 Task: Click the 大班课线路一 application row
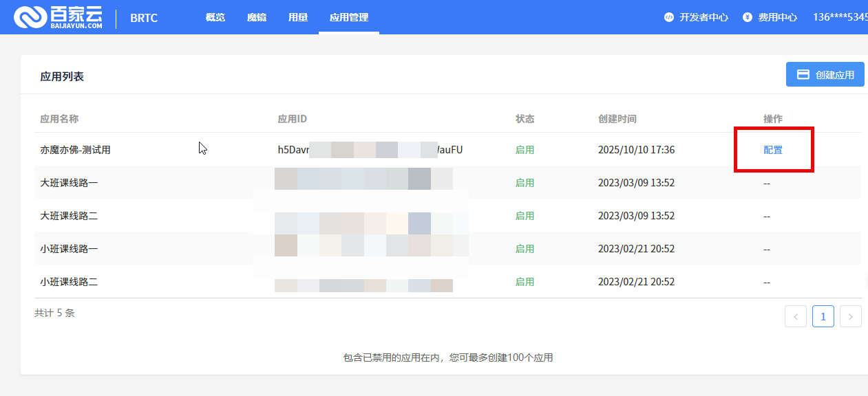(x=69, y=183)
